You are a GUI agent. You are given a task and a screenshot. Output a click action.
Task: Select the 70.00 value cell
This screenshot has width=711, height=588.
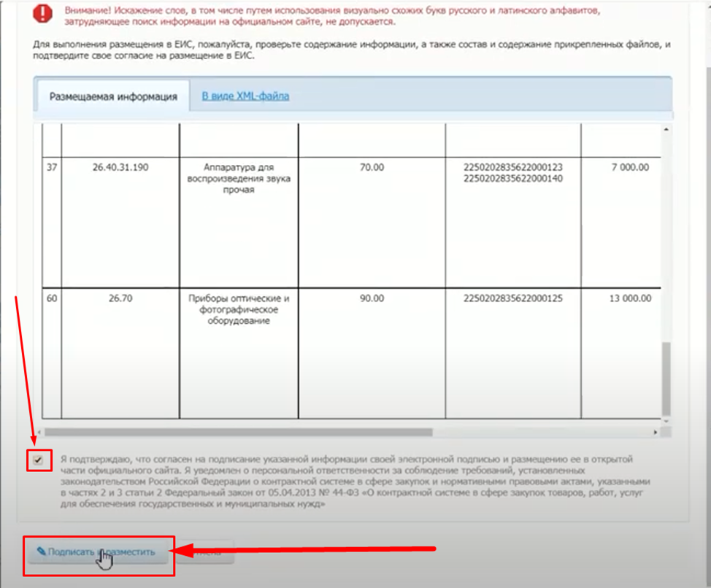pyautogui.click(x=372, y=167)
